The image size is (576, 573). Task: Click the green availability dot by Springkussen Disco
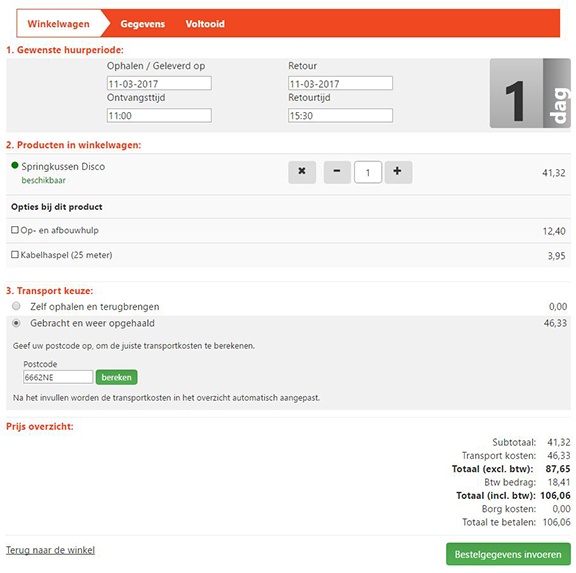(15, 165)
